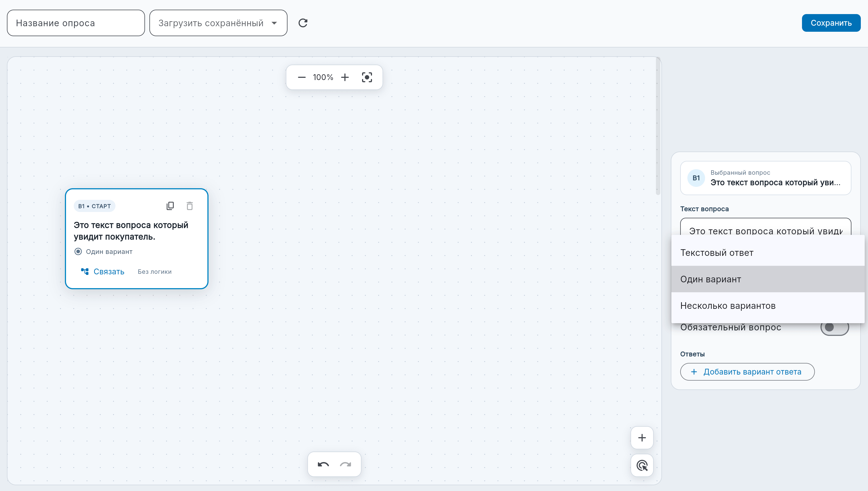Viewport: 868px width, 491px height.
Task: Click the Название опроса input field
Action: [x=76, y=23]
